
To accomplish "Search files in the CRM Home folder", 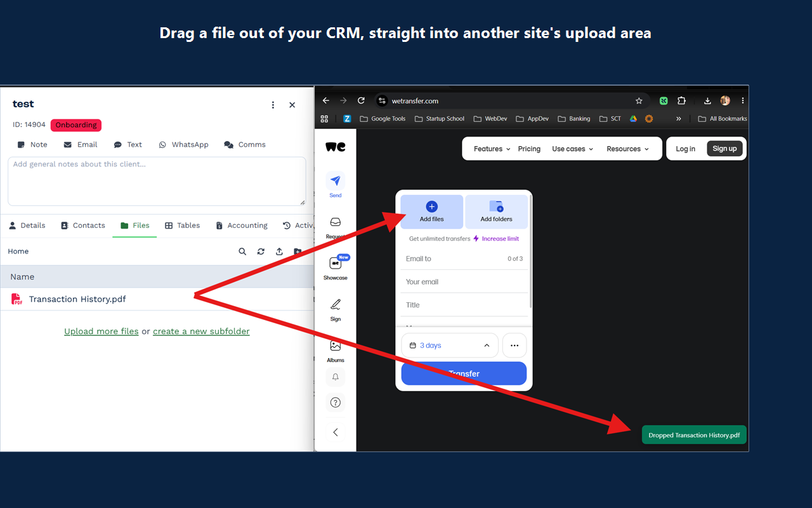I will 242,251.
